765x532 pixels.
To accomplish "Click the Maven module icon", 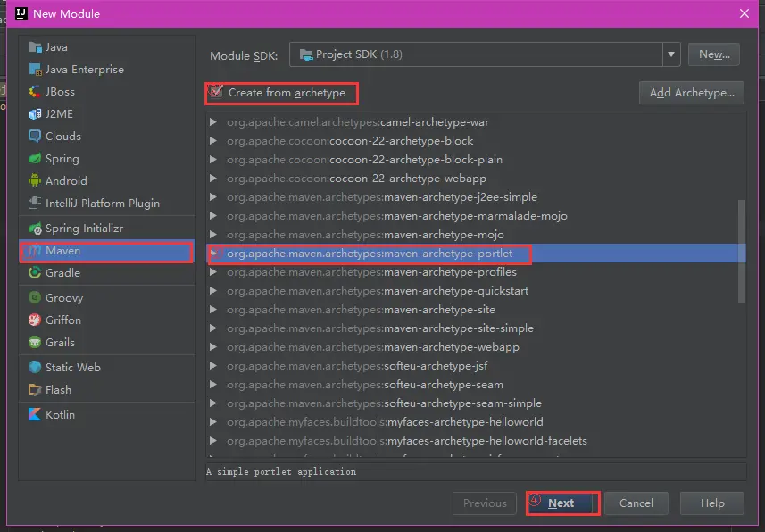I will (35, 251).
